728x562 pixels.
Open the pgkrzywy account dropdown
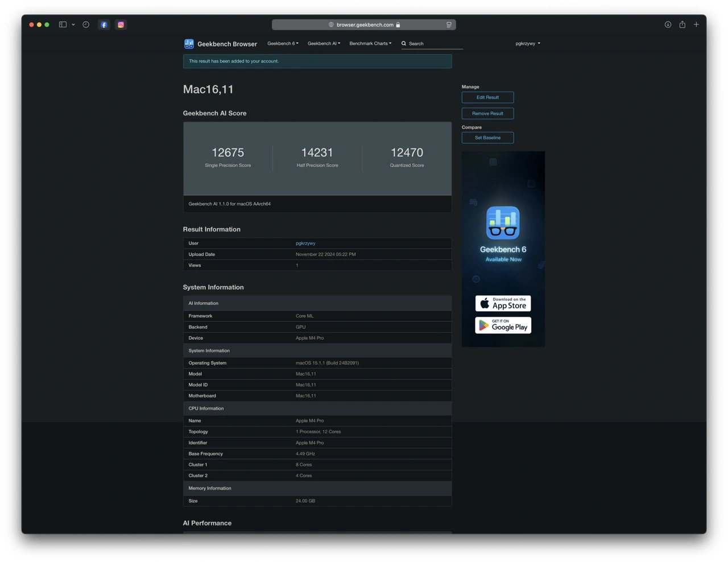pos(528,43)
